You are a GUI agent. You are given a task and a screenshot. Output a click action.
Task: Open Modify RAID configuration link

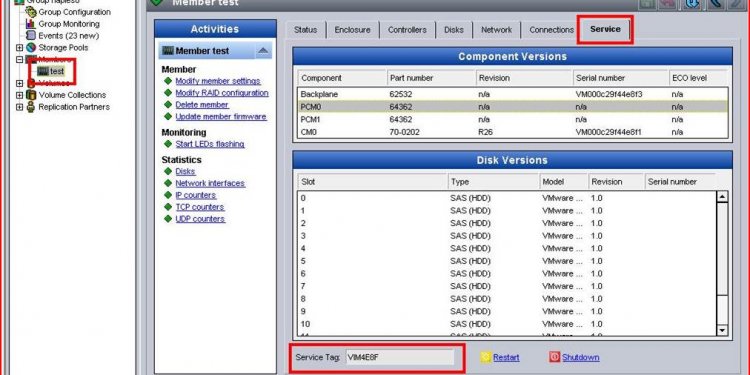click(x=222, y=93)
